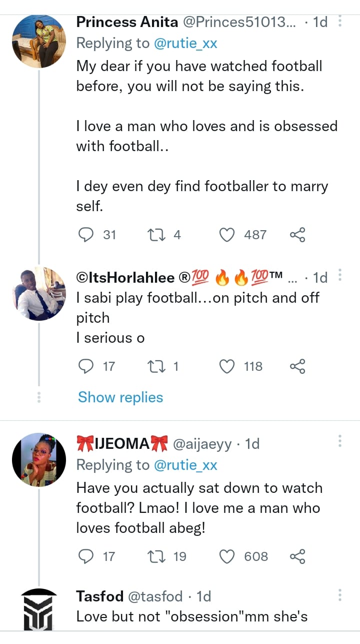Open more options on IJEOMA's tweet
Viewport: 360px width, 644px height.
[x=340, y=441]
